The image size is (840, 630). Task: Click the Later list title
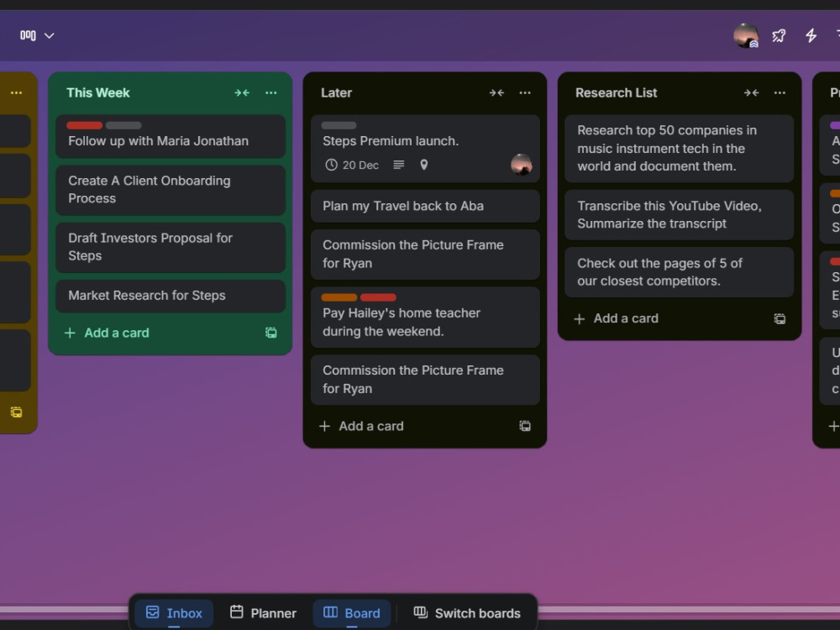pos(337,92)
